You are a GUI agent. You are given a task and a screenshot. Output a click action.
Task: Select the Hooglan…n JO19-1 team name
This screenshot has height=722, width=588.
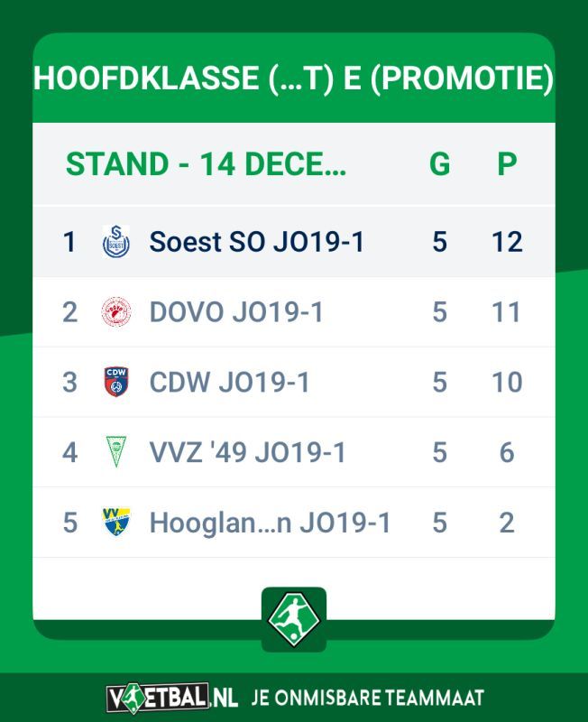tap(270, 523)
